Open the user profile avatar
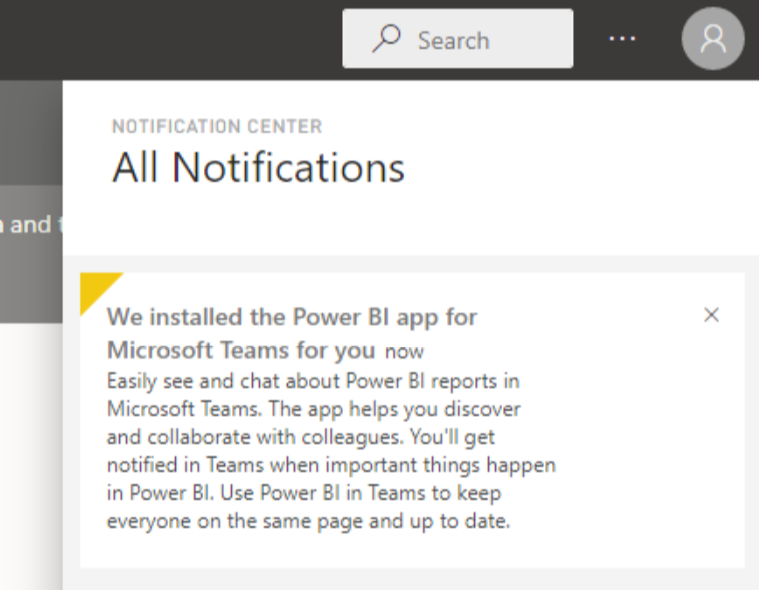 coord(713,39)
